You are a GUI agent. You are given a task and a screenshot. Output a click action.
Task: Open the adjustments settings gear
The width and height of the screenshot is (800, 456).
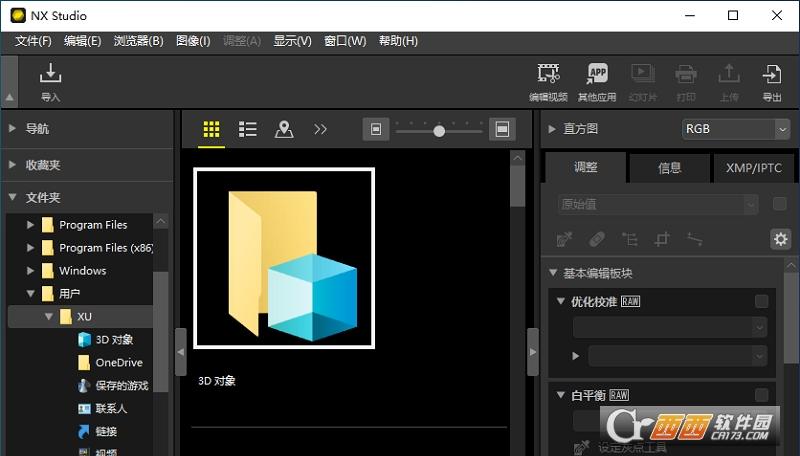[780, 239]
